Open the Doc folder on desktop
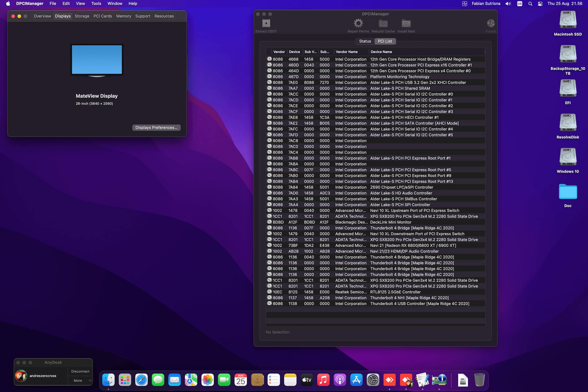This screenshot has height=392, width=588. click(x=567, y=192)
